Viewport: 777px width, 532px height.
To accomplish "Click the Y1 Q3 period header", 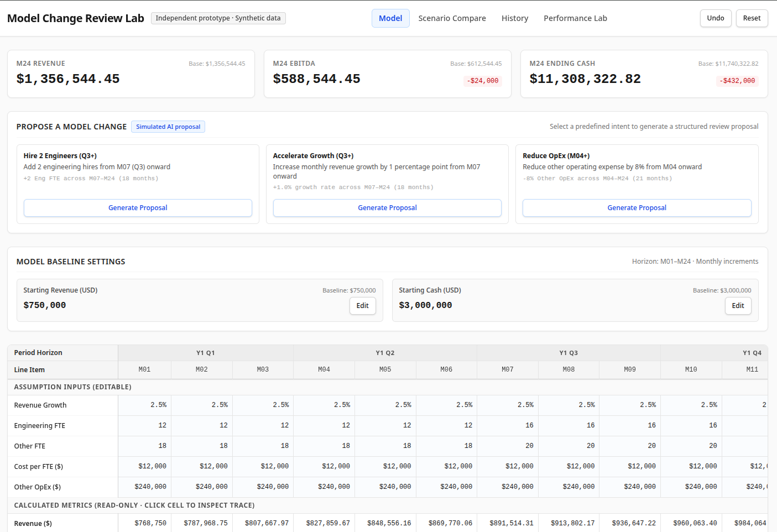I will point(569,353).
